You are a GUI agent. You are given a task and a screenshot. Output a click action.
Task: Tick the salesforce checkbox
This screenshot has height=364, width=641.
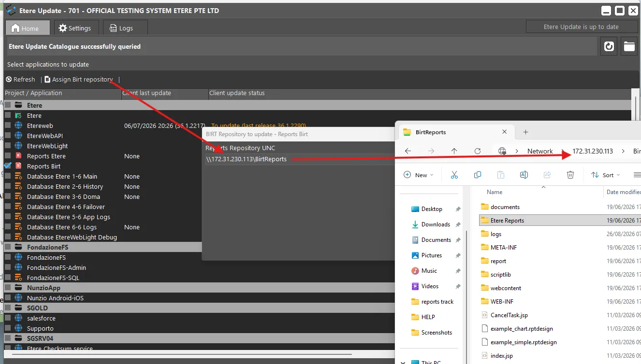8,318
